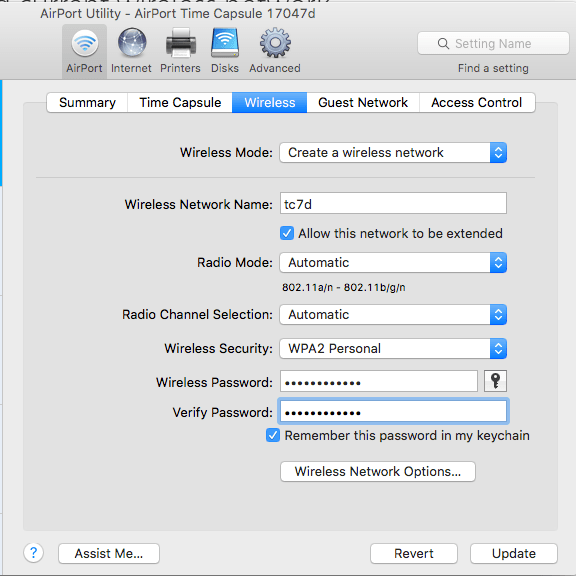Click the Wireless Network Name field
This screenshot has height=576, width=576.
click(393, 203)
